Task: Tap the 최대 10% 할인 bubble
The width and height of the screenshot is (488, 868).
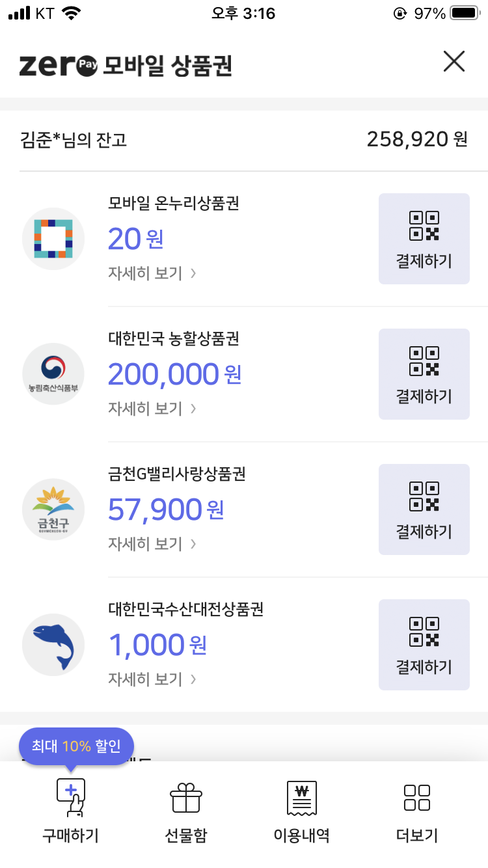Action: (77, 746)
